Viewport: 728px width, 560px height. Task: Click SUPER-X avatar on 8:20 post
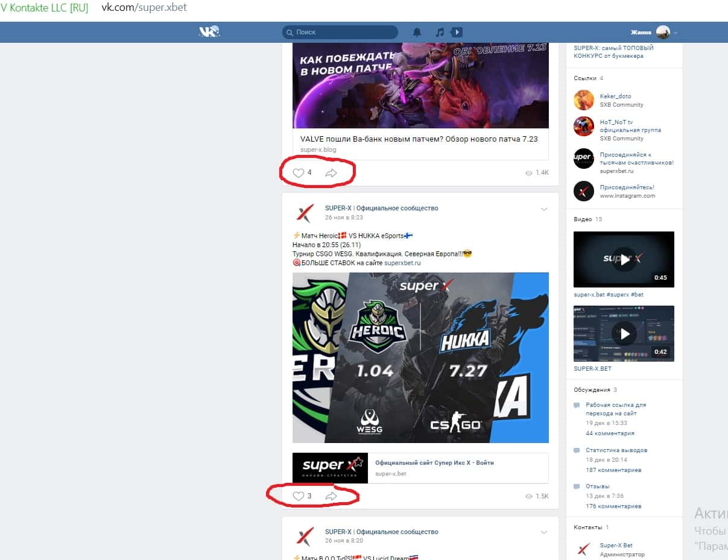304,536
